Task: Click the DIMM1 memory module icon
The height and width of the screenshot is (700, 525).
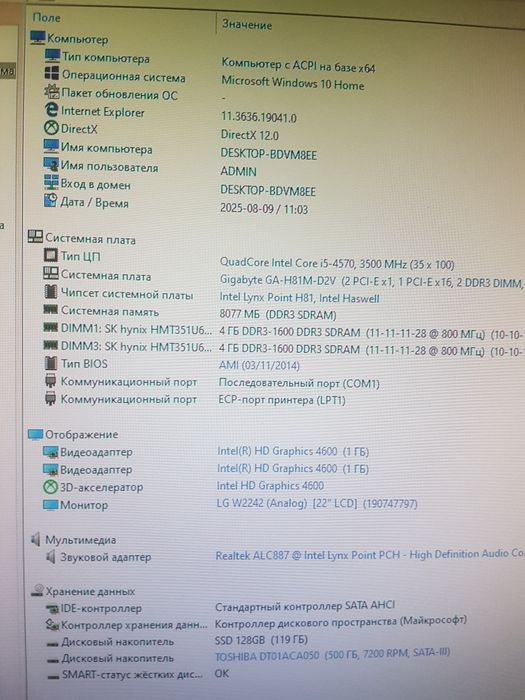Action: [50, 327]
